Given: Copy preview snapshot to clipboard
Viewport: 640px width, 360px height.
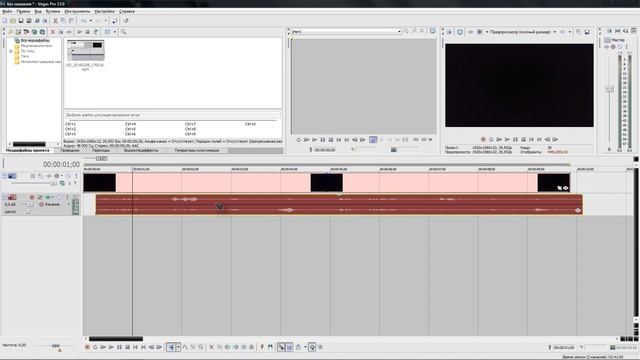Looking at the screenshot, I should pos(579,32).
